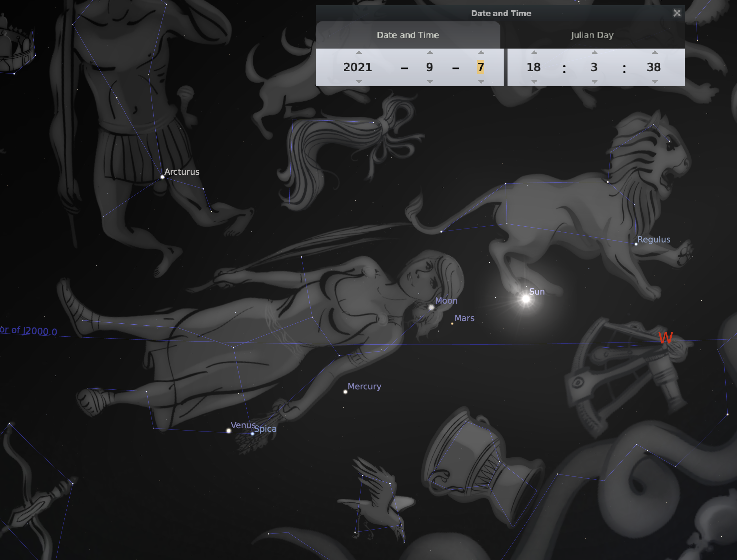The height and width of the screenshot is (560, 737).
Task: Decrease the seconds value with down arrow
Action: pos(655,82)
